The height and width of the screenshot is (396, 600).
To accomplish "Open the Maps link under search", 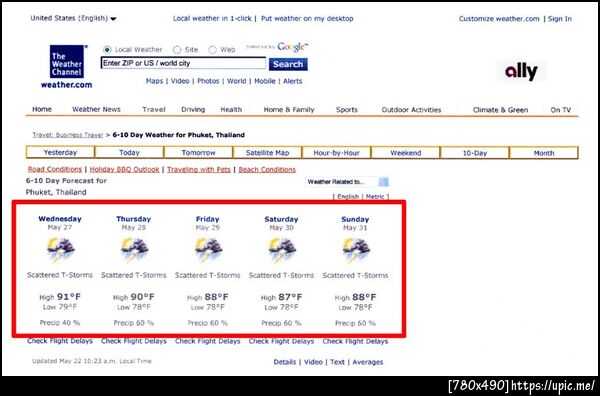I will tap(154, 81).
